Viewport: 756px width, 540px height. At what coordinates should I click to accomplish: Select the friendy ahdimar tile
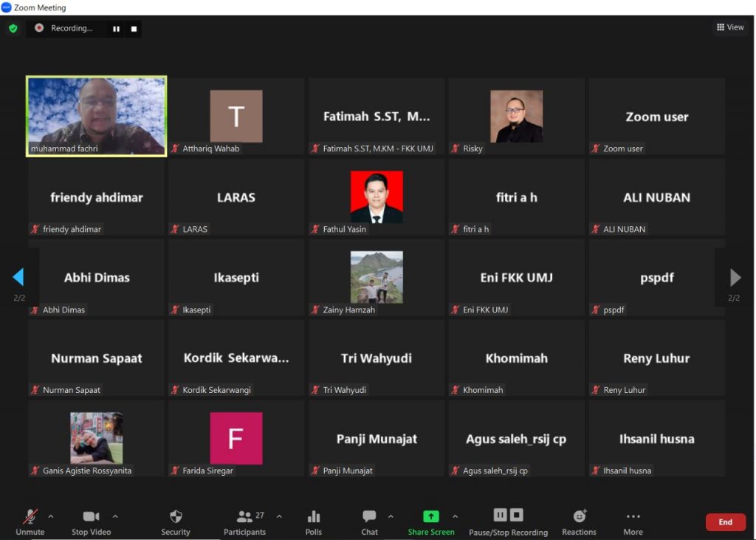tap(97, 197)
